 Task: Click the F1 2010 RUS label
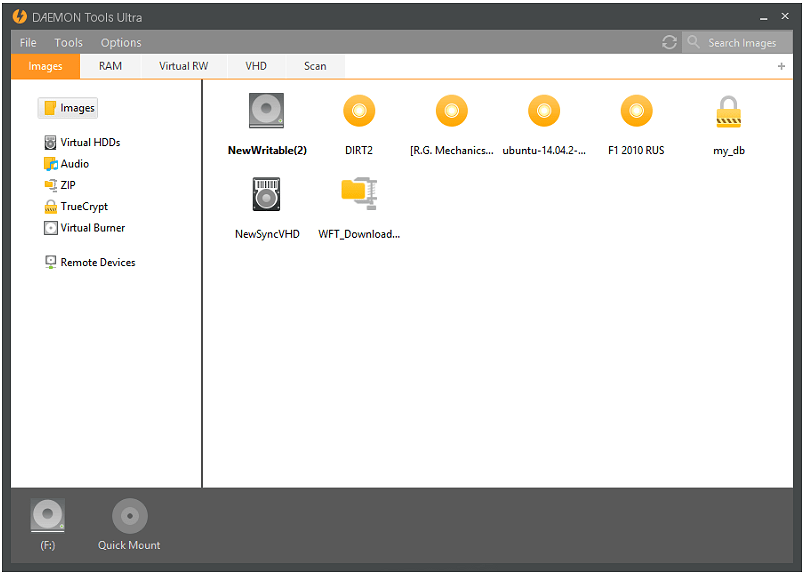click(636, 150)
